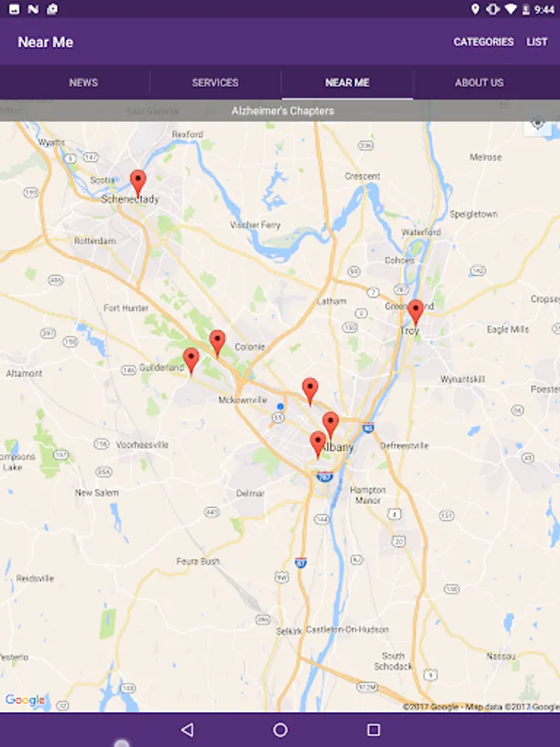Switch to List view
Image resolution: width=560 pixels, height=747 pixels.
coord(537,42)
